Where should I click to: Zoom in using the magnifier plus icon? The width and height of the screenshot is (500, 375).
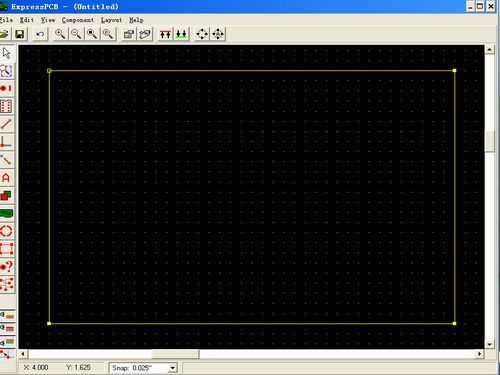(60, 34)
